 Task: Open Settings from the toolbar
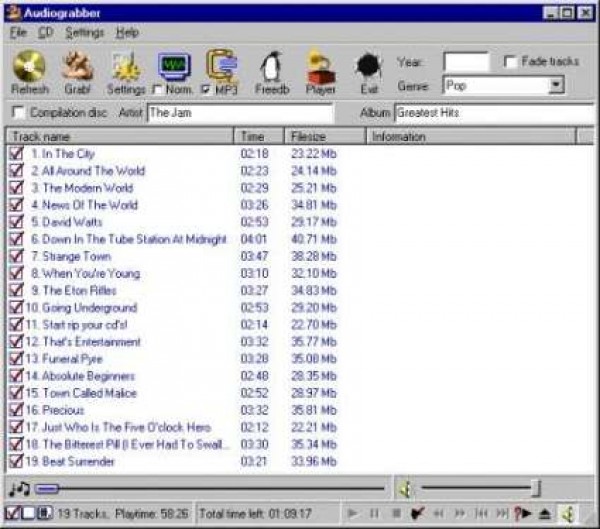pos(126,66)
